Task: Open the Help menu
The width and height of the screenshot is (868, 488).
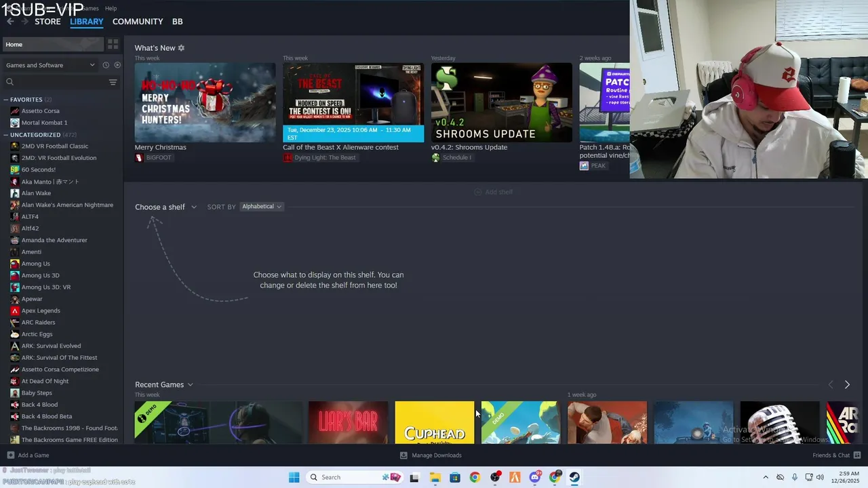Action: click(111, 8)
